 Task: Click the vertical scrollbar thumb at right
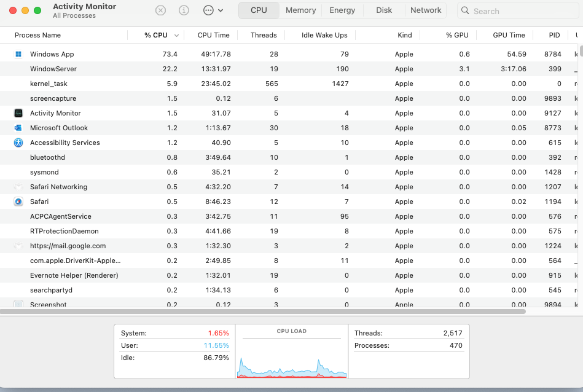tap(581, 51)
